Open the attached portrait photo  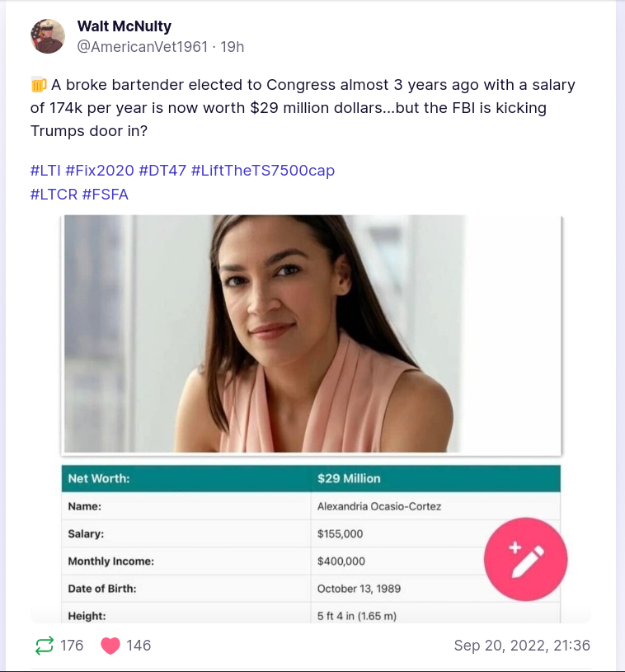click(x=312, y=334)
